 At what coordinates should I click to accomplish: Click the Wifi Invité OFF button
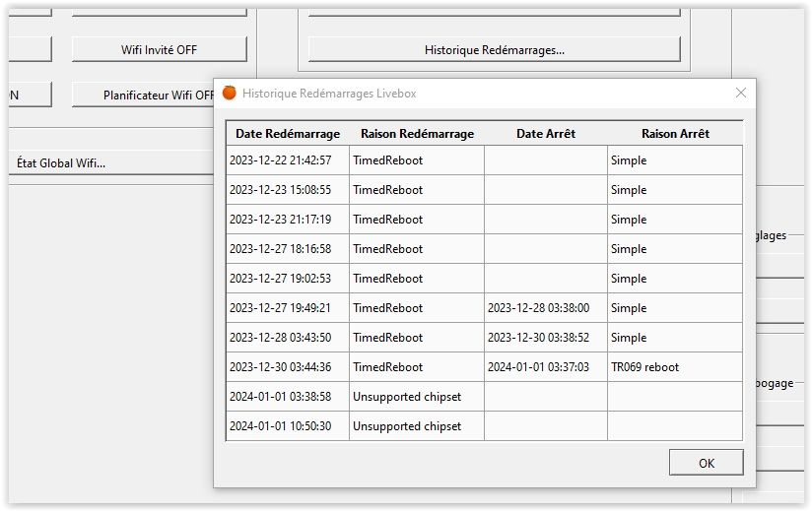pyautogui.click(x=159, y=49)
